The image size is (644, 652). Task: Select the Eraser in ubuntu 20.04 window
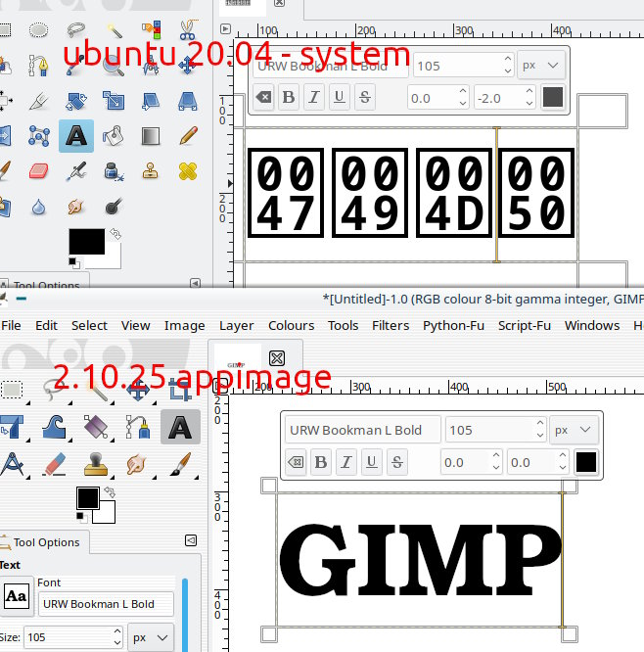coord(39,171)
